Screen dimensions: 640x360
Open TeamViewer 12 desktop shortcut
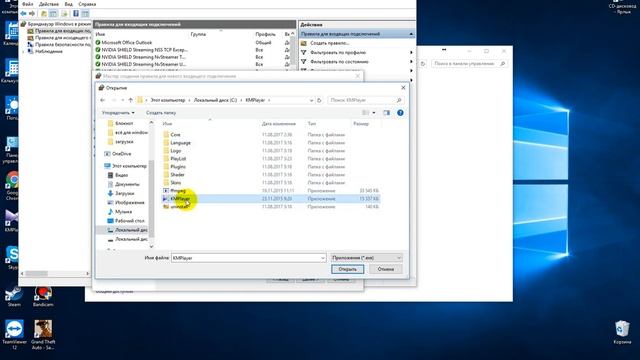[14, 335]
